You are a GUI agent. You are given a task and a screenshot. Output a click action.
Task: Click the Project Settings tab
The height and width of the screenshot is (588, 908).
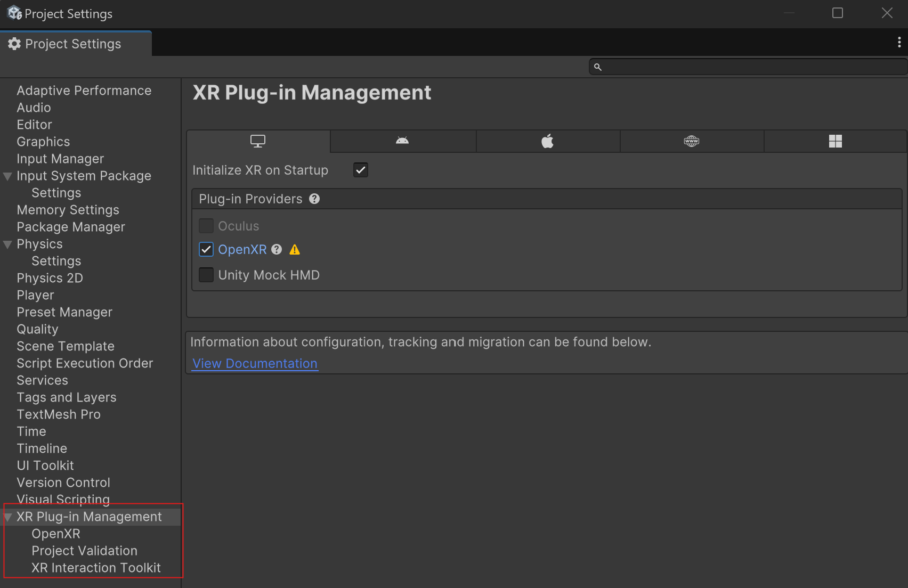coord(73,44)
